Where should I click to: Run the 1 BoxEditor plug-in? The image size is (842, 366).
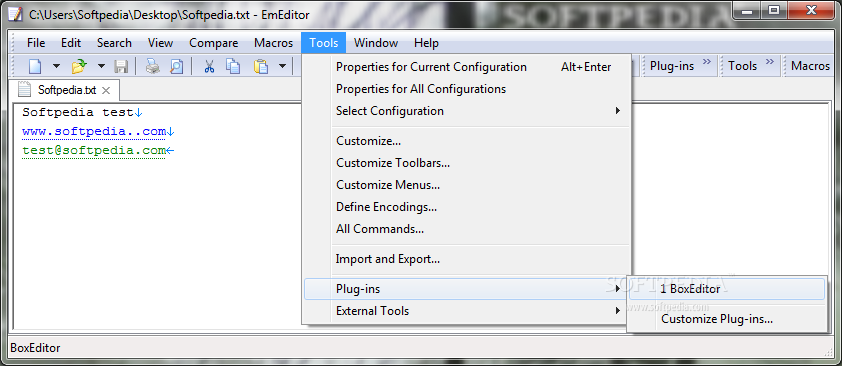click(x=727, y=289)
